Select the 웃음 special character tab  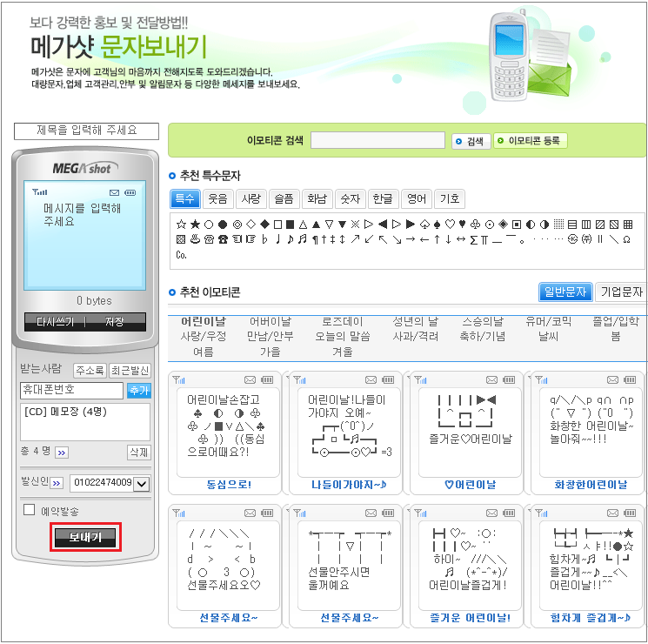[217, 198]
